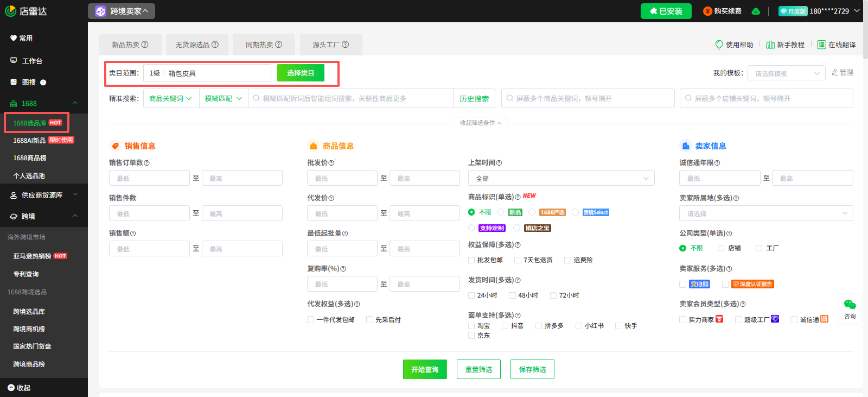Switch to the 无货源选品 tab
The image size is (868, 397).
click(x=196, y=45)
